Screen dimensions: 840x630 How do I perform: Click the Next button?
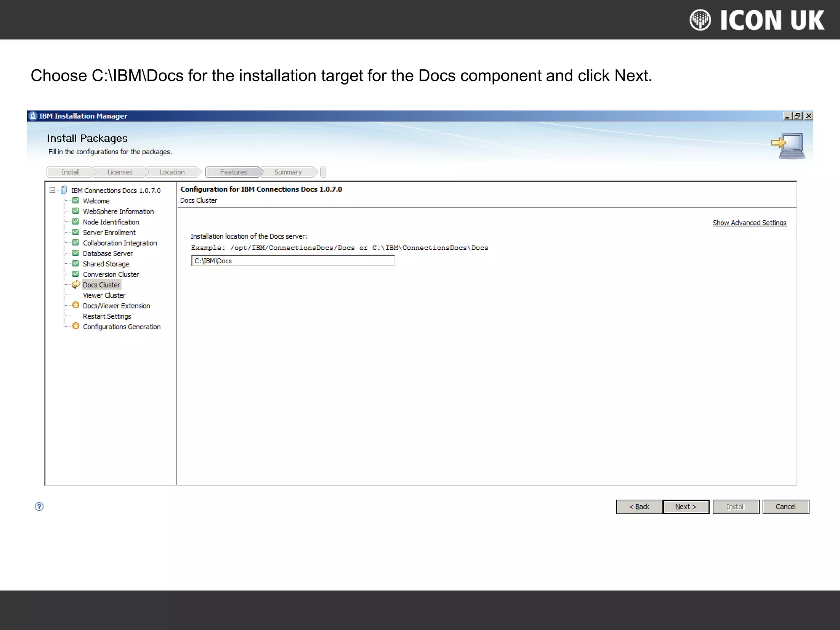[x=686, y=507]
